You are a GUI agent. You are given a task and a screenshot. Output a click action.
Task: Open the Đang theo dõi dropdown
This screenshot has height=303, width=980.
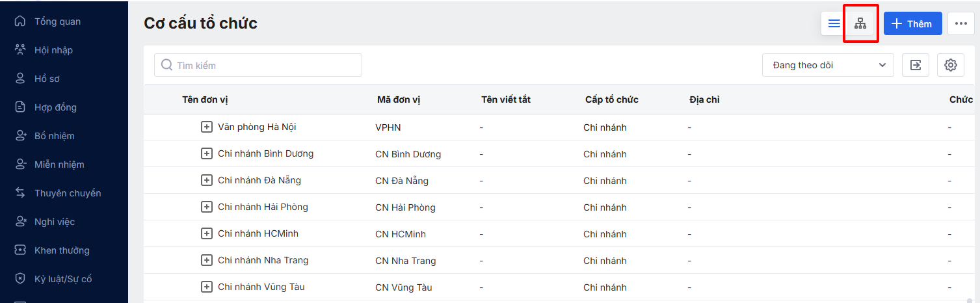828,65
